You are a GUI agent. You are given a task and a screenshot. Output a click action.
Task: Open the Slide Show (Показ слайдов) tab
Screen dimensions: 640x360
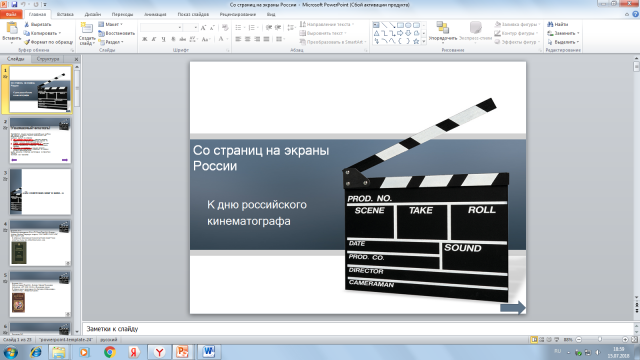[x=193, y=14]
